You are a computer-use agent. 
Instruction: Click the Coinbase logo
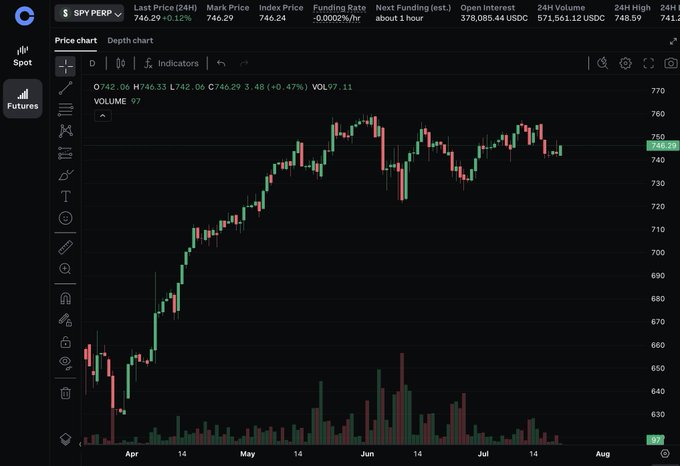pyautogui.click(x=24, y=16)
